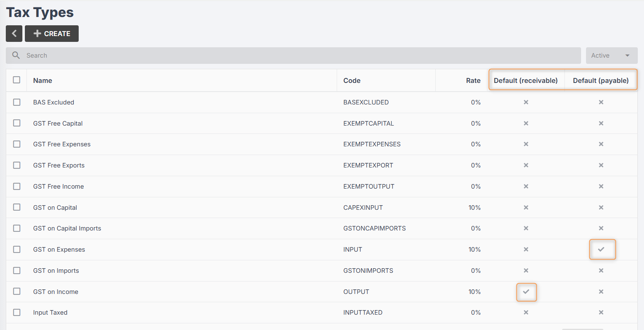Screen dimensions: 644x330
Task: Click the receivable checkmark for GST on Income
Action: pos(526,291)
